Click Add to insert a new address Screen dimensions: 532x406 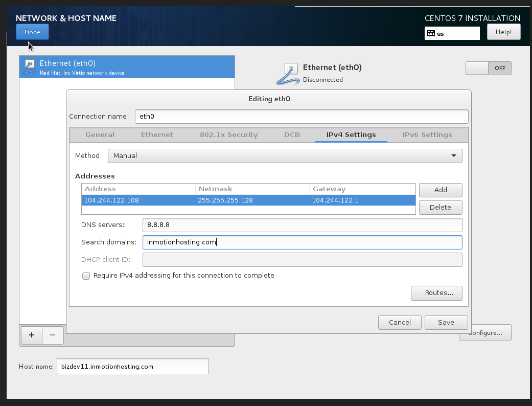pos(441,190)
